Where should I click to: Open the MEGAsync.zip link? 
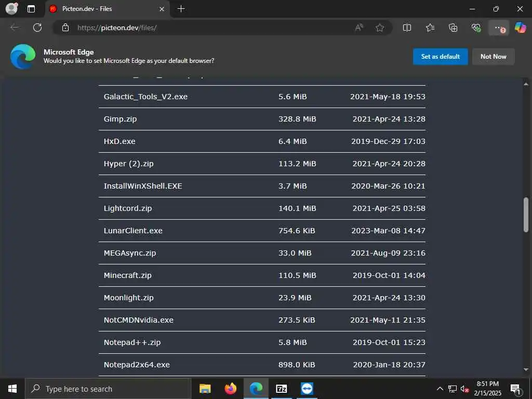pyautogui.click(x=129, y=253)
